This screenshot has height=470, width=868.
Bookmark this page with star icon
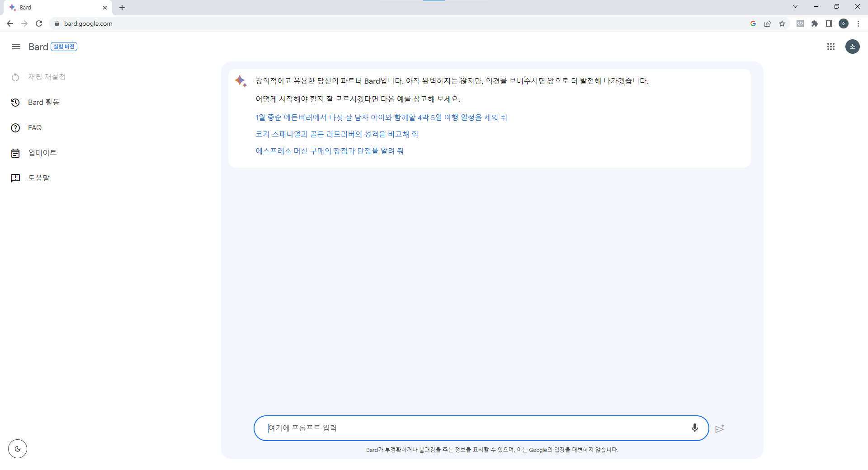[782, 23]
